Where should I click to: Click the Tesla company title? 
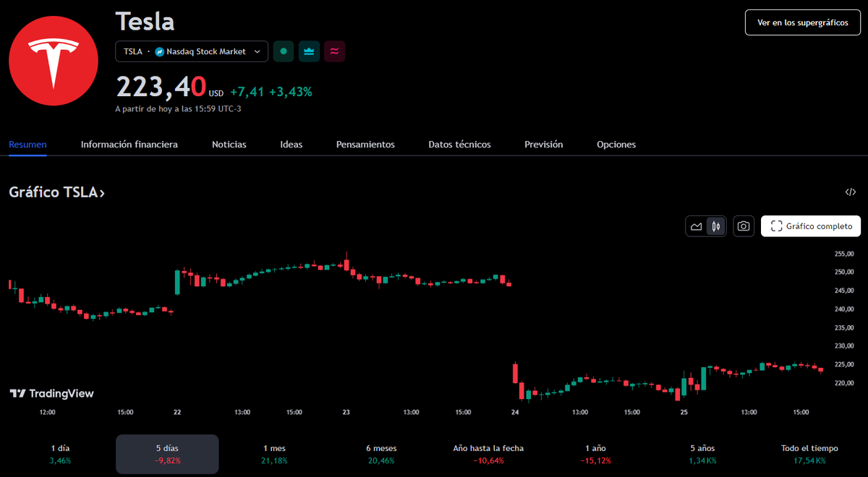point(145,22)
